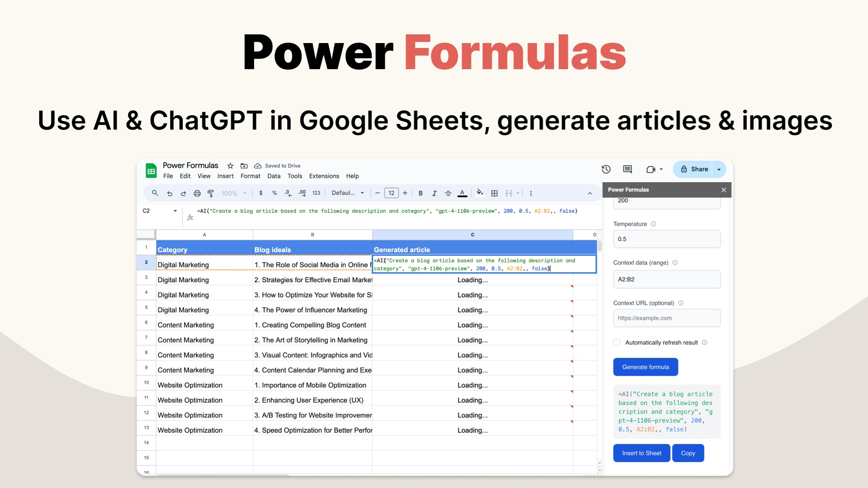Toggle bold formatting button
Viewport: 868px width, 488px height.
coord(421,193)
